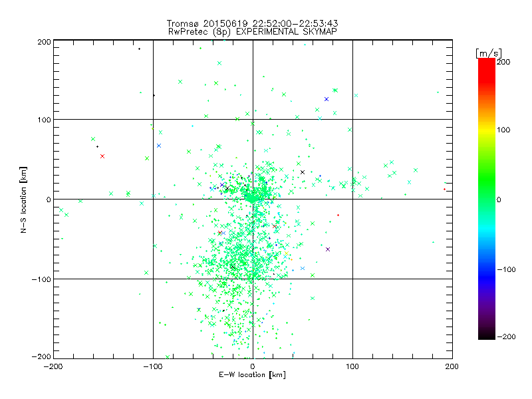Click the y-axis tick label '100'
532x399 pixels.
[x=44, y=120]
